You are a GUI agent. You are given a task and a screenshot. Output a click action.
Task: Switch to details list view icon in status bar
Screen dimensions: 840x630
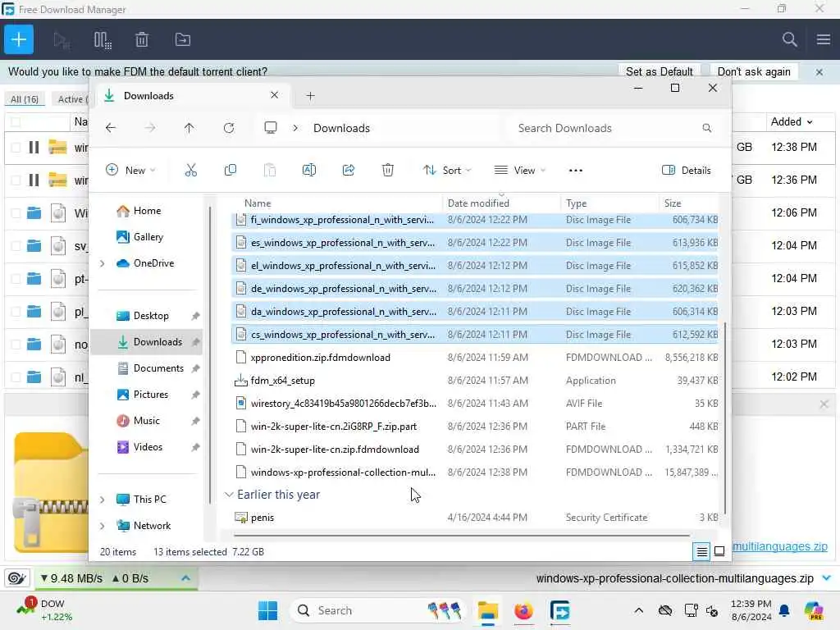(701, 551)
